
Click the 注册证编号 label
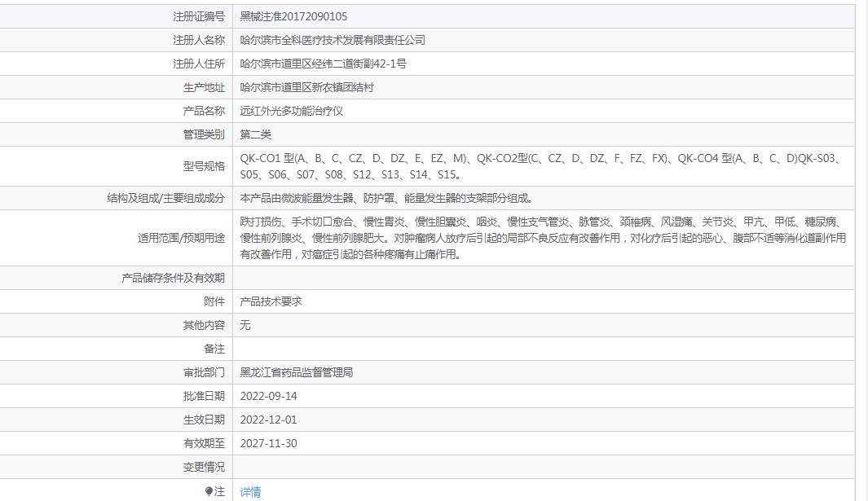[199, 16]
